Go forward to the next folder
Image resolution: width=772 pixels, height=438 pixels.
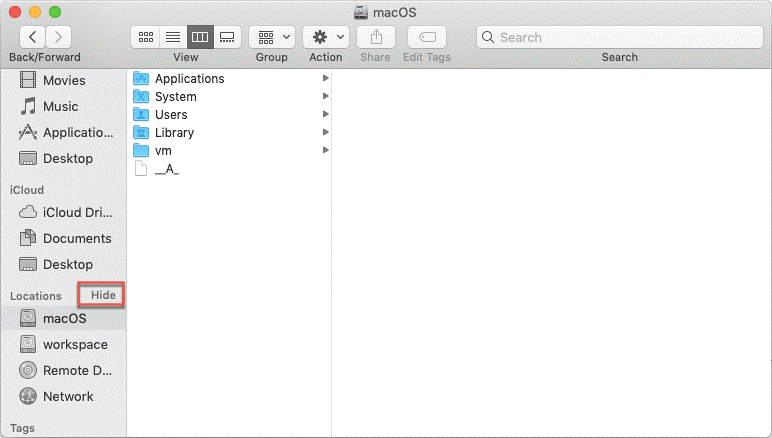(58, 37)
